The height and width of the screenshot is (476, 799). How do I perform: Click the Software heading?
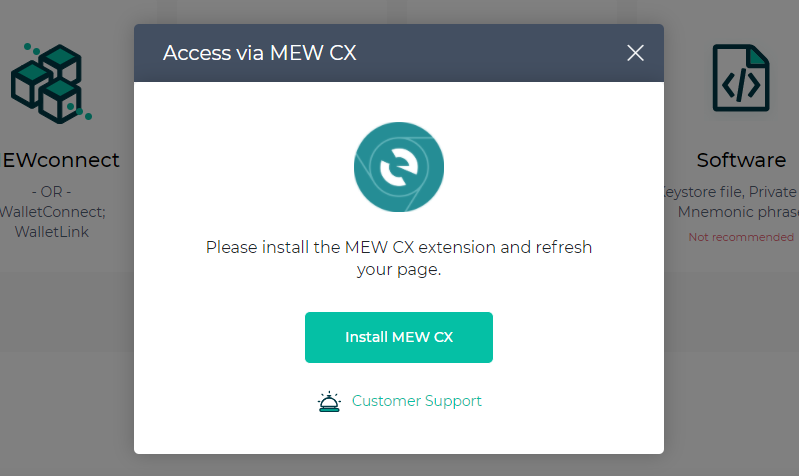pyautogui.click(x=741, y=160)
